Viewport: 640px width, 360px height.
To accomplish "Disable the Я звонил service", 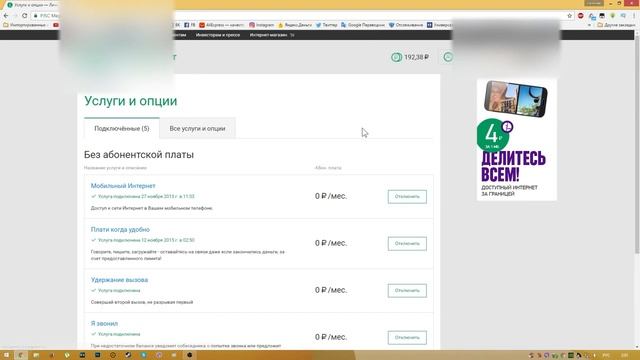I will [x=407, y=337].
